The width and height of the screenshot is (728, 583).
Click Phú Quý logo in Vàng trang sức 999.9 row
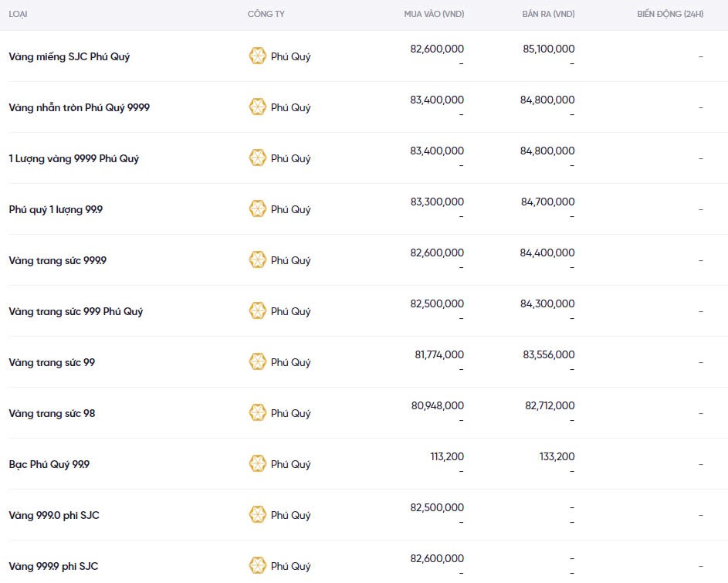pos(257,260)
